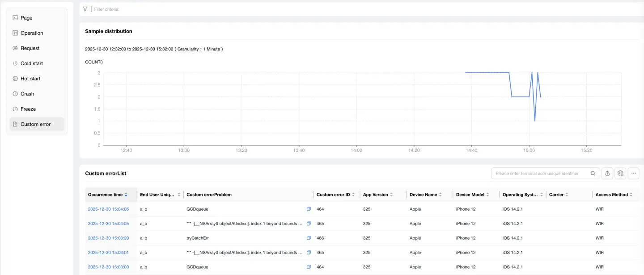Open the Cold start section

pos(32,63)
